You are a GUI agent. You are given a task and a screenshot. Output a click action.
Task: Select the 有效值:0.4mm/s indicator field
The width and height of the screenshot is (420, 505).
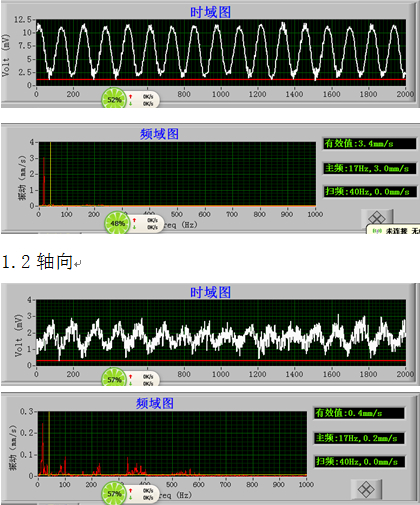pos(359,413)
